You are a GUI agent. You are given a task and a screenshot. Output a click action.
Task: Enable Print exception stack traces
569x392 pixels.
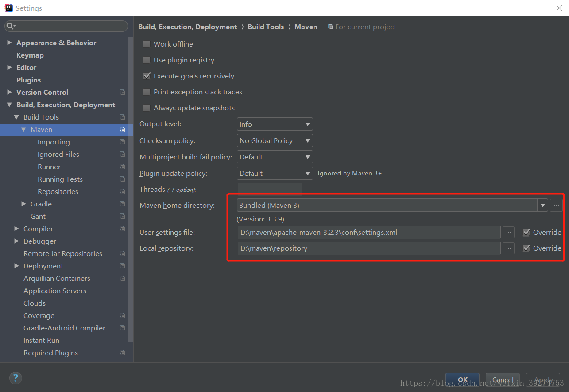pos(147,92)
